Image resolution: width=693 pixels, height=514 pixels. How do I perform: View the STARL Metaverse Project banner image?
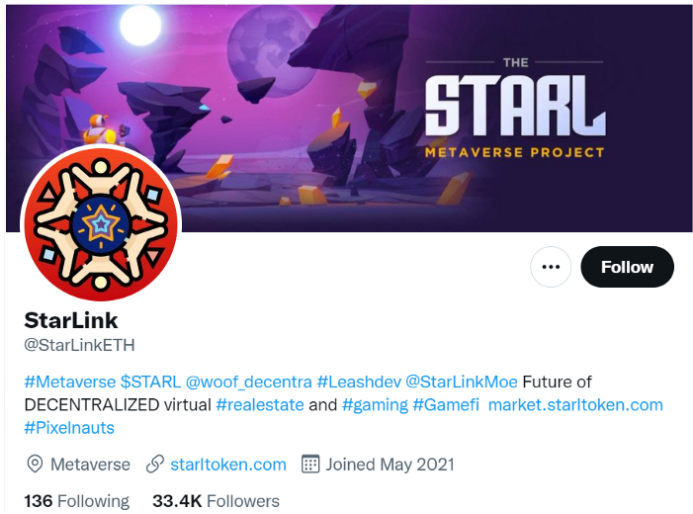coord(349,118)
